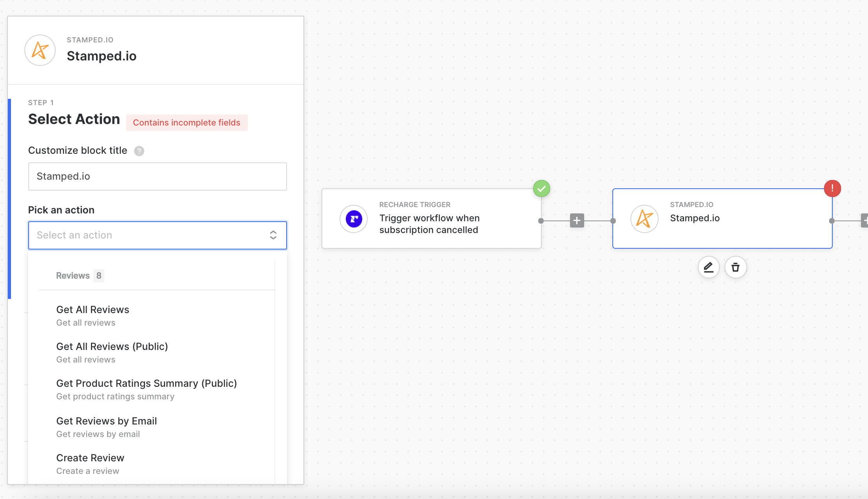Click the green checkmark badge on Recharge trigger

(x=541, y=189)
